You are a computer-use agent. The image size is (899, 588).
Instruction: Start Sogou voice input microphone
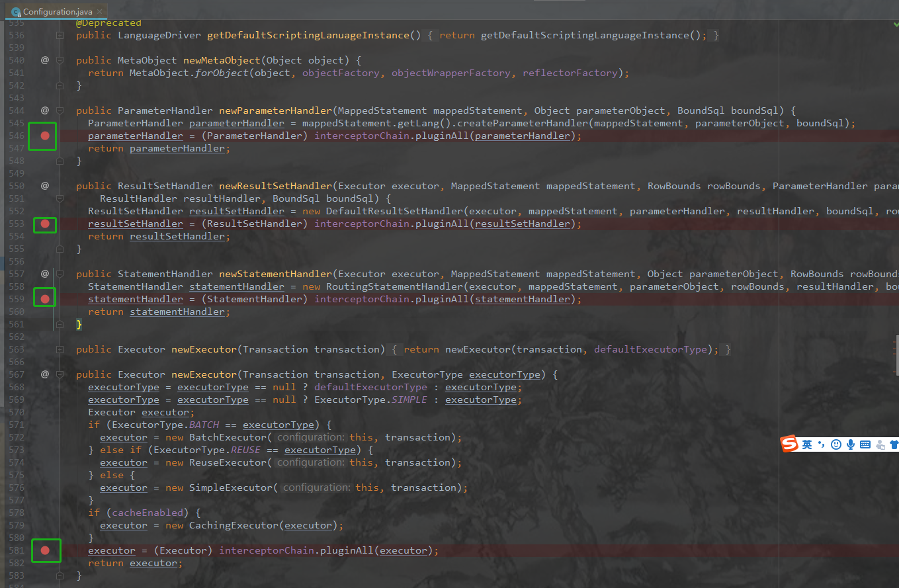coord(851,444)
